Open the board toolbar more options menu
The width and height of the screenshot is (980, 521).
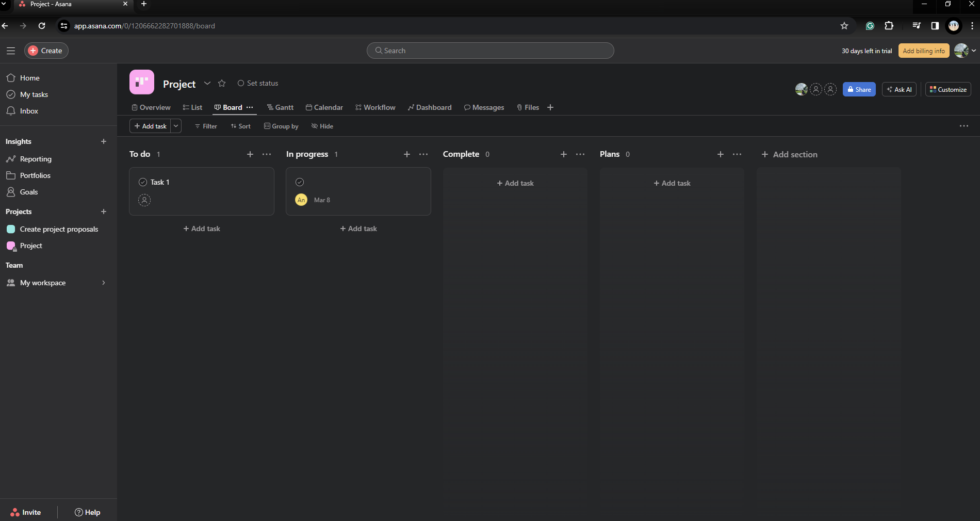coord(964,126)
